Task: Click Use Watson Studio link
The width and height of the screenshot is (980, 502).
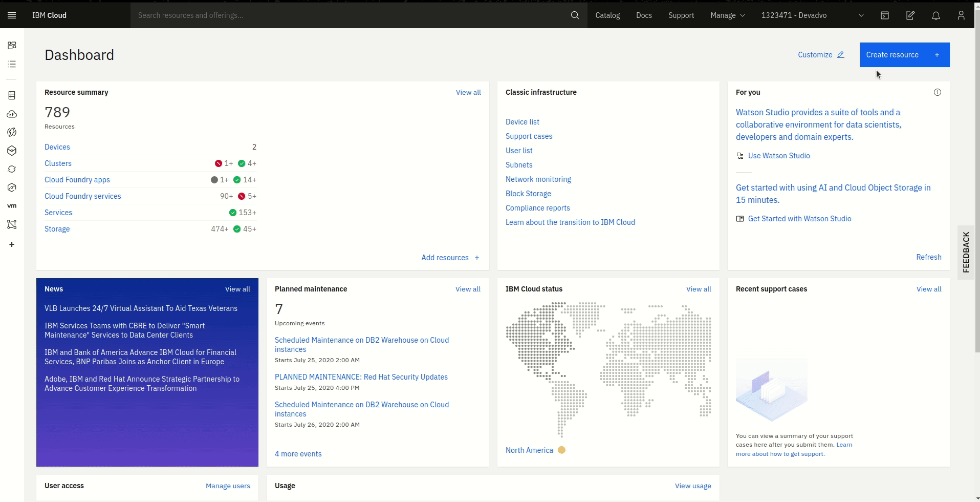Action: 779,156
